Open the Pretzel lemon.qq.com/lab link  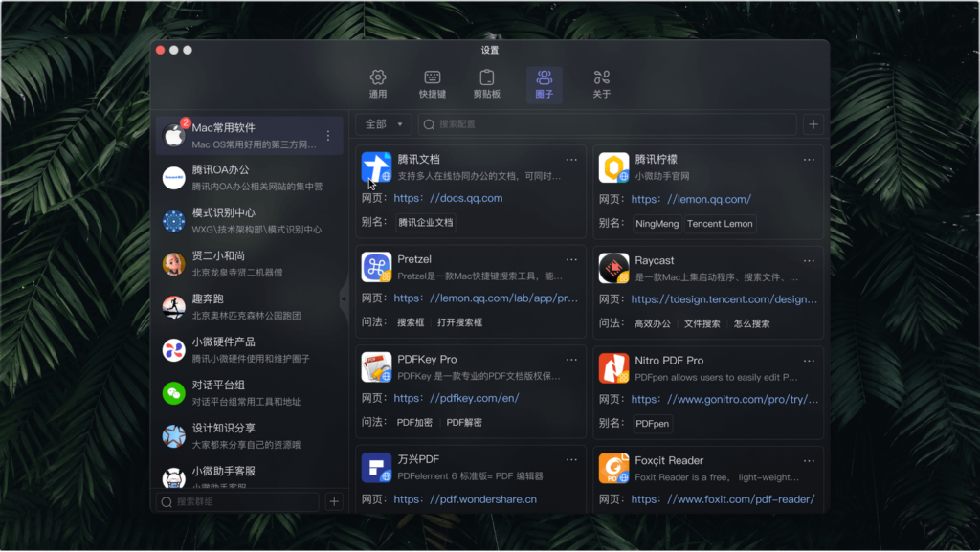click(x=485, y=298)
